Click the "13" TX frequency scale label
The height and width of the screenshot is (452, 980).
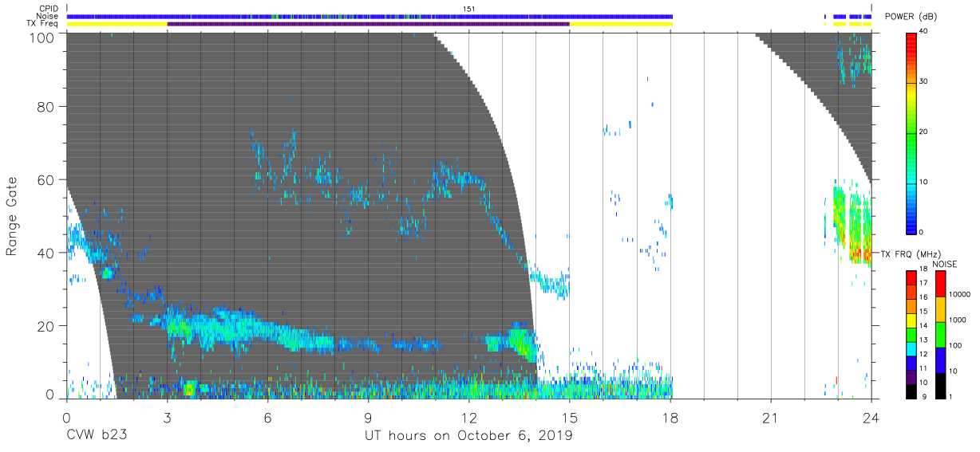coord(925,340)
